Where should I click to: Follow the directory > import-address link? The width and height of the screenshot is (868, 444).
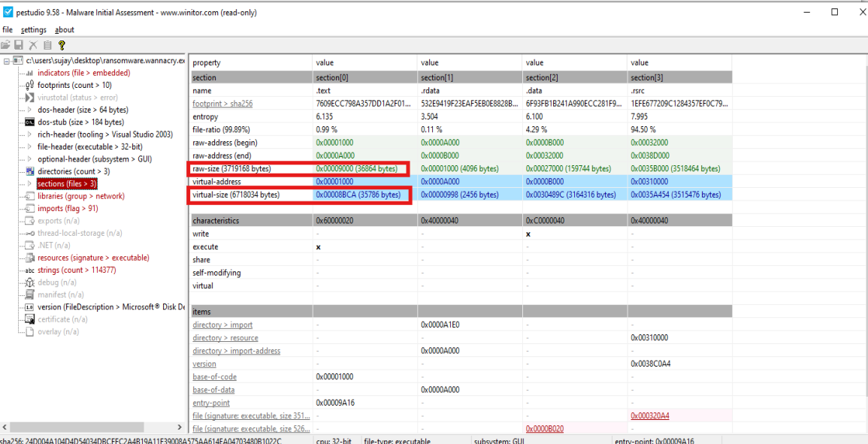(x=237, y=351)
